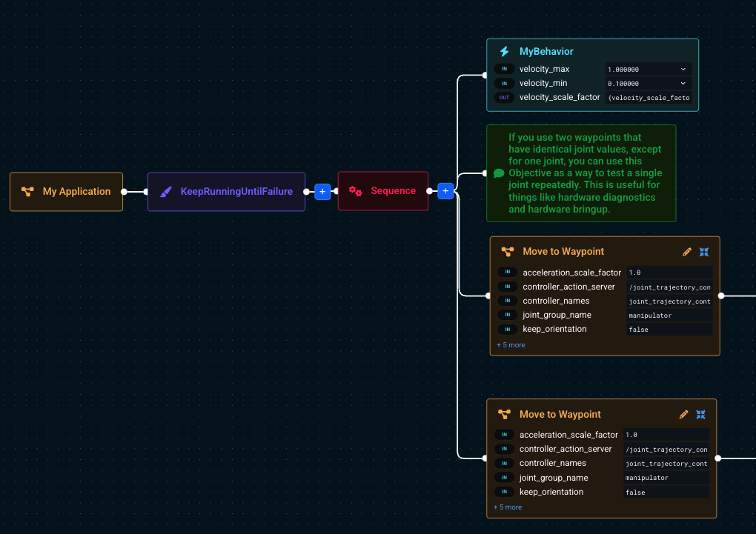Click the output port of My Application node

pos(124,192)
